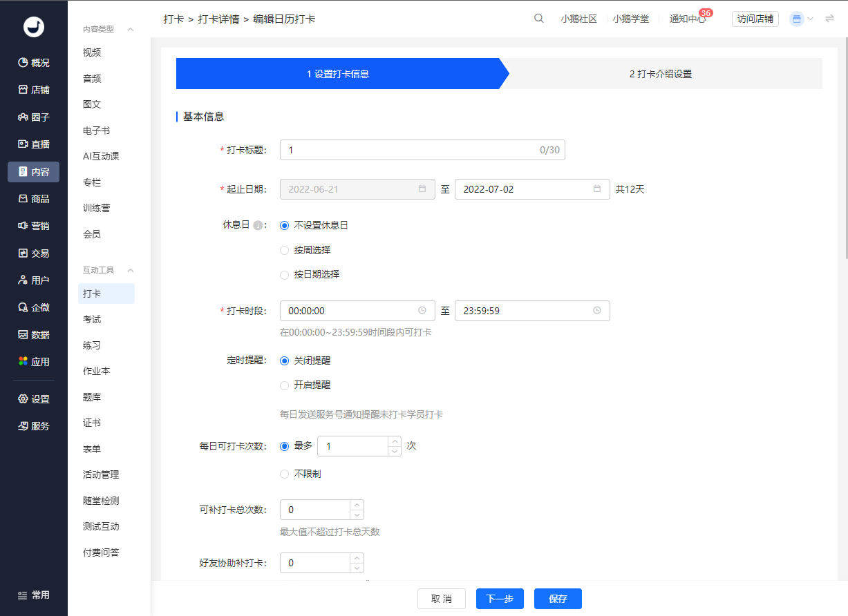Image resolution: width=848 pixels, height=616 pixels.
Task: Click the search magnifier icon in header
Action: tap(538, 19)
